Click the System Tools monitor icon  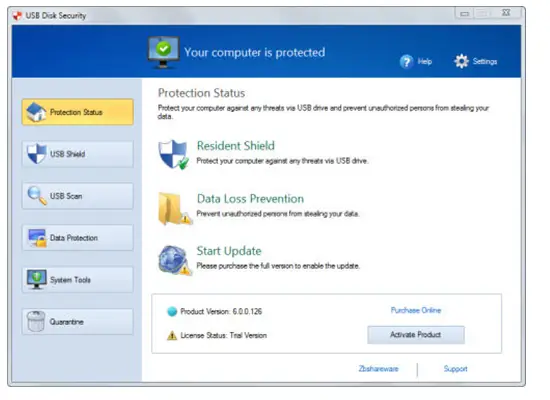tap(36, 279)
